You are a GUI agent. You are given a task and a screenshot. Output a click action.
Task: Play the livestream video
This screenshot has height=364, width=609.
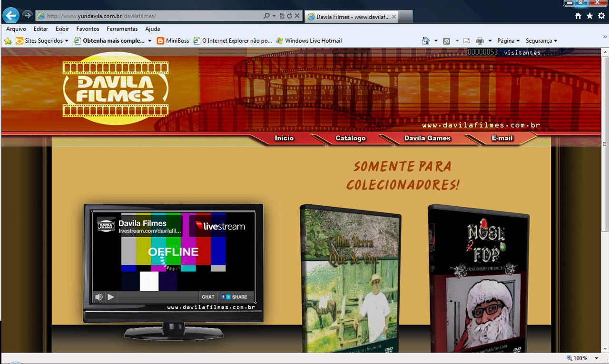click(110, 297)
